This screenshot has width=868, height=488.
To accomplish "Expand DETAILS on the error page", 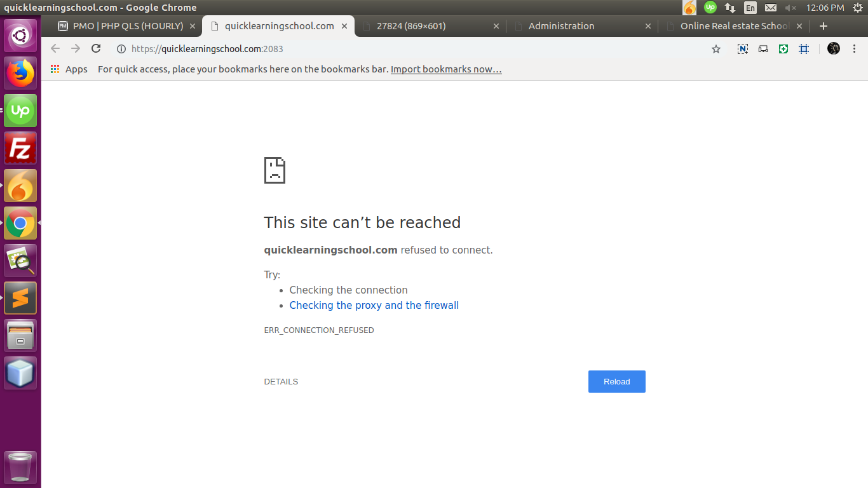I will (281, 382).
